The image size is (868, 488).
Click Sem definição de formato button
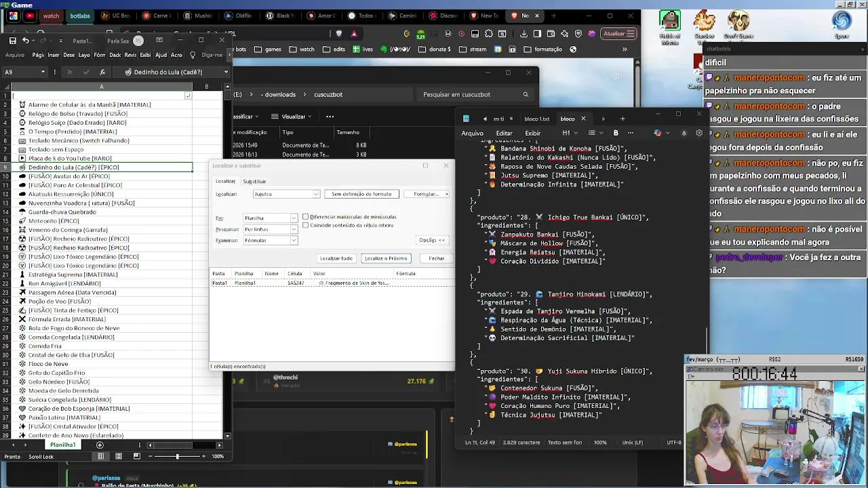point(361,195)
